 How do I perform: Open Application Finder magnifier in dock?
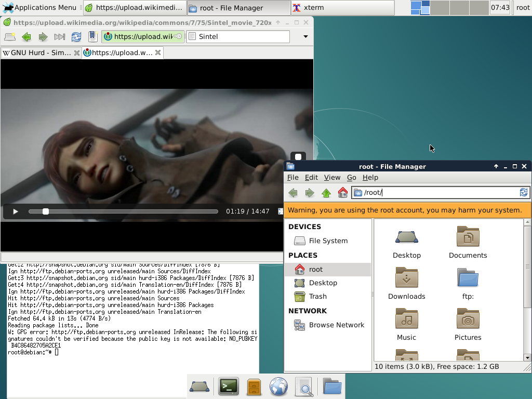click(304, 387)
